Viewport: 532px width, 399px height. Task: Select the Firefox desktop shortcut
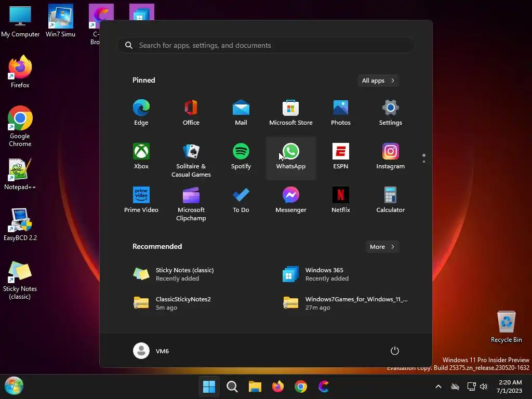coord(20,72)
